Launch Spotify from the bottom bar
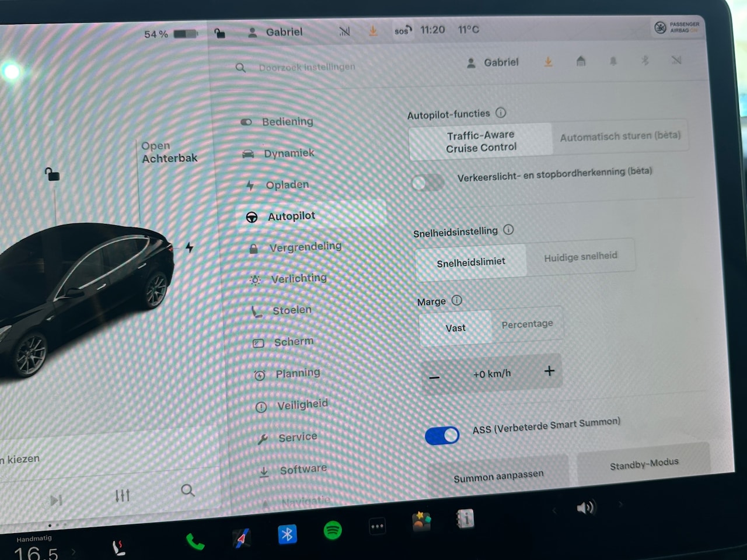 [333, 530]
